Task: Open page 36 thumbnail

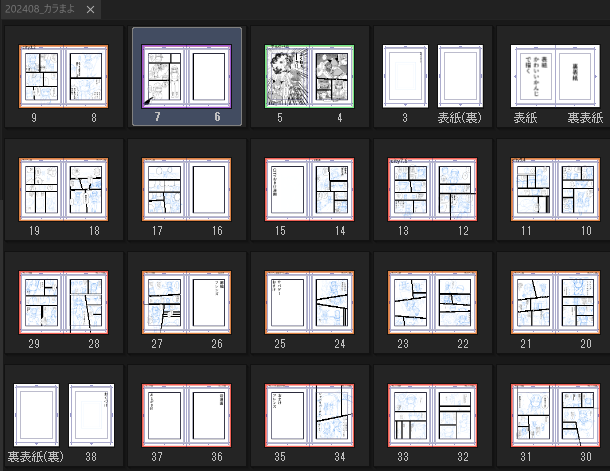Action: pos(209,415)
